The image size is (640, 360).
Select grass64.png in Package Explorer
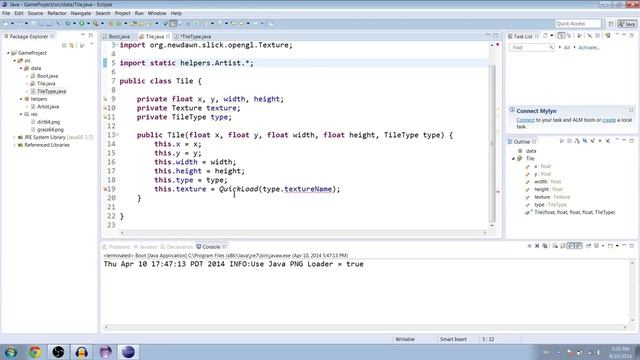(x=50, y=129)
